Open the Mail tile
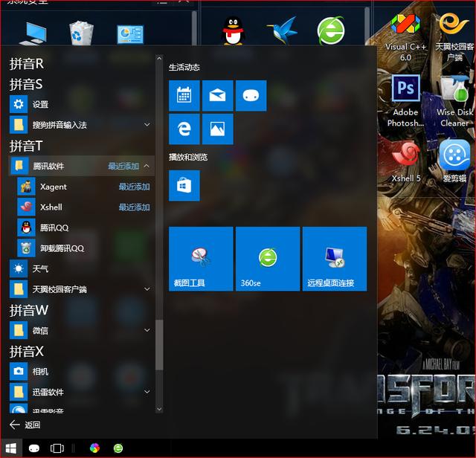Image resolution: width=476 pixels, height=458 pixels. [x=218, y=96]
